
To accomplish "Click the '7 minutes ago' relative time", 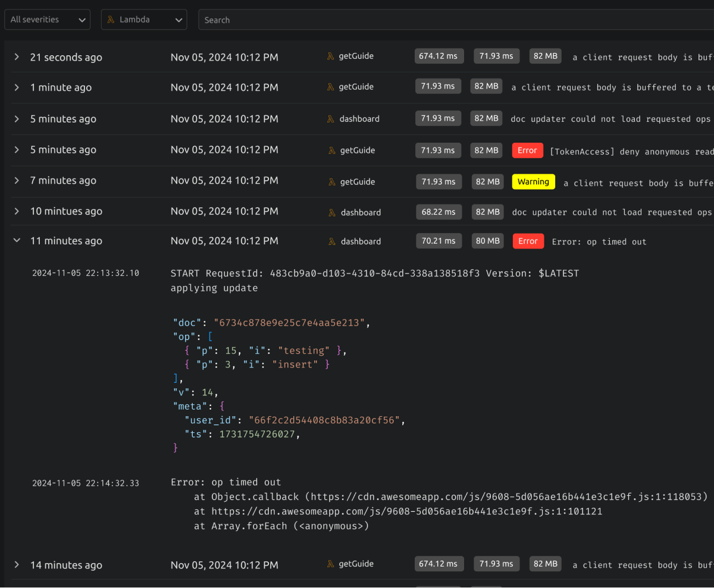I will coord(63,181).
